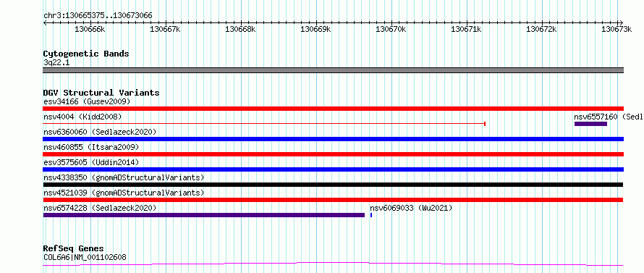Click the nsv4004 (Kidd2008) label

[82, 117]
